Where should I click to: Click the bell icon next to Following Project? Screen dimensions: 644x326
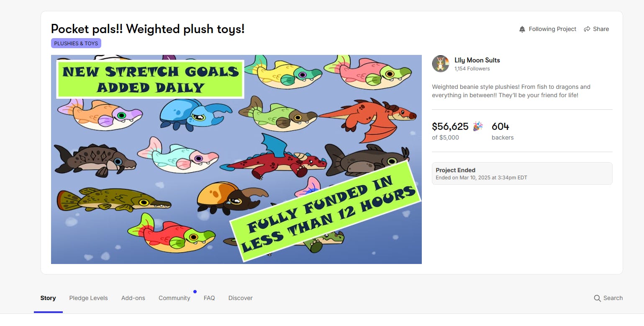pyautogui.click(x=522, y=29)
